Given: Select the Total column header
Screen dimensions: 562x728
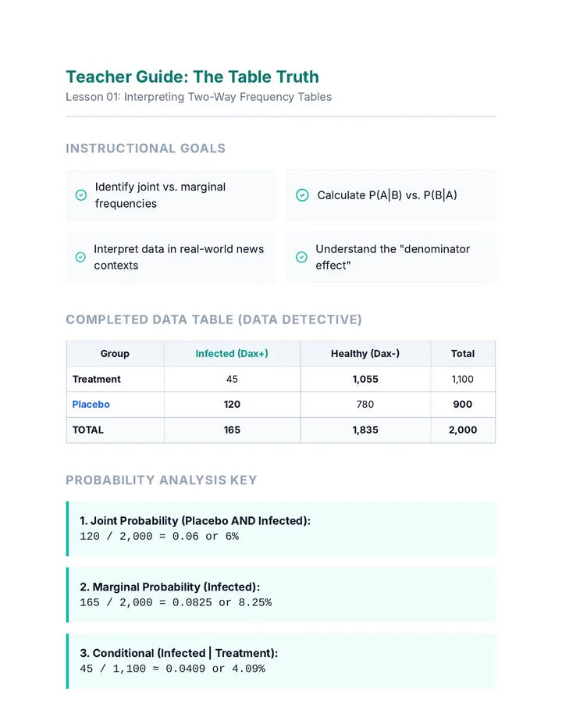Looking at the screenshot, I should coord(463,354).
